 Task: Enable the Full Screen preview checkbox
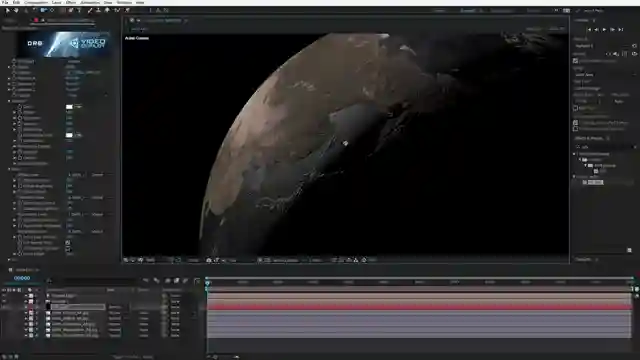tap(576, 108)
